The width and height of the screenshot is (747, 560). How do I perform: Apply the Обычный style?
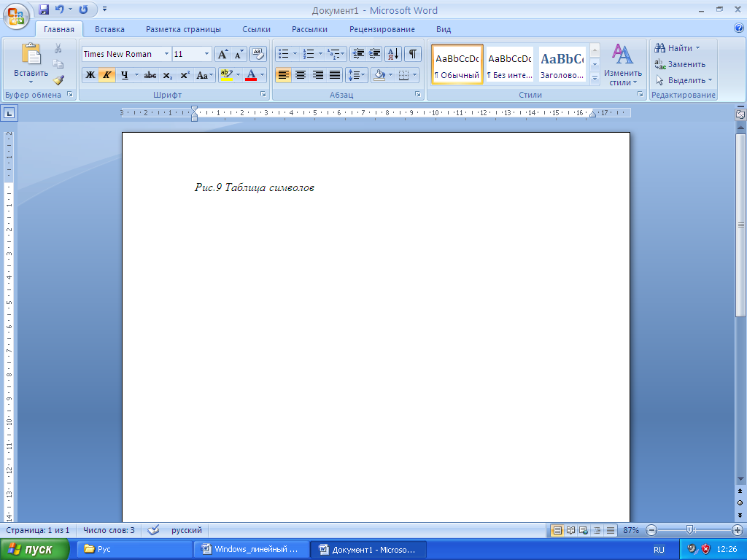tap(457, 65)
